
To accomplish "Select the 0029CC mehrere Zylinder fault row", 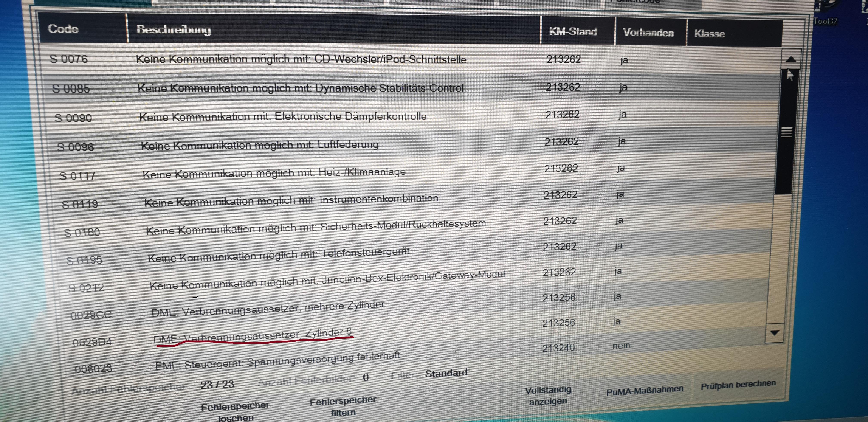I will [x=268, y=309].
